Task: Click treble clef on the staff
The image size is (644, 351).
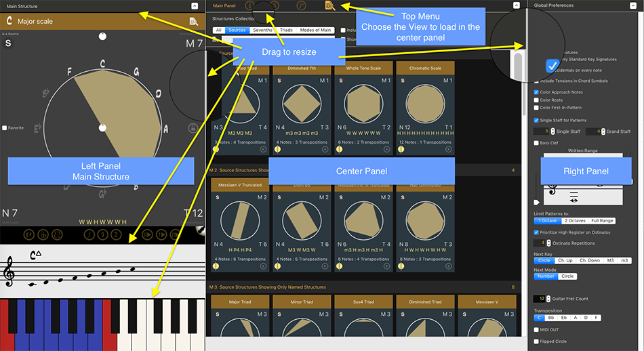Action: click(x=9, y=271)
